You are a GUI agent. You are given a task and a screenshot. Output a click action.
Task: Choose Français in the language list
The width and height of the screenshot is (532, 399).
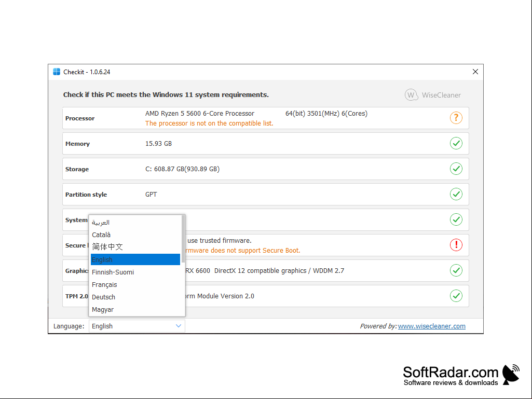point(135,285)
